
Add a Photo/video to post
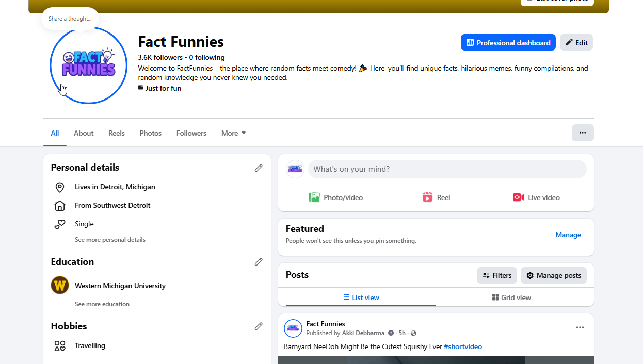336,197
